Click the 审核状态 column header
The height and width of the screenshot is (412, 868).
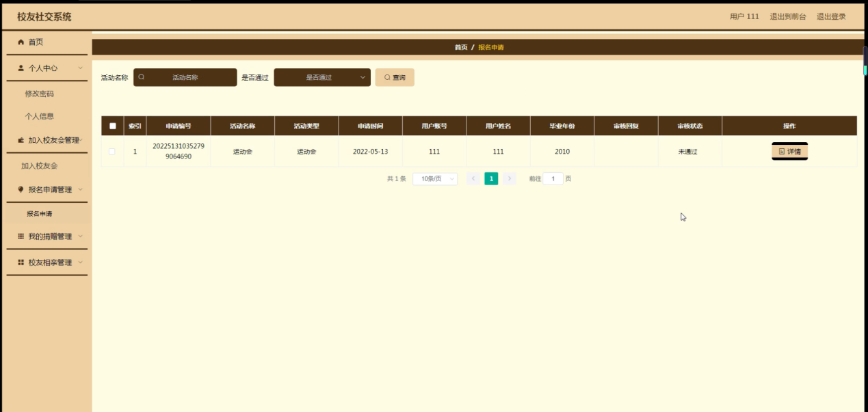click(x=690, y=126)
